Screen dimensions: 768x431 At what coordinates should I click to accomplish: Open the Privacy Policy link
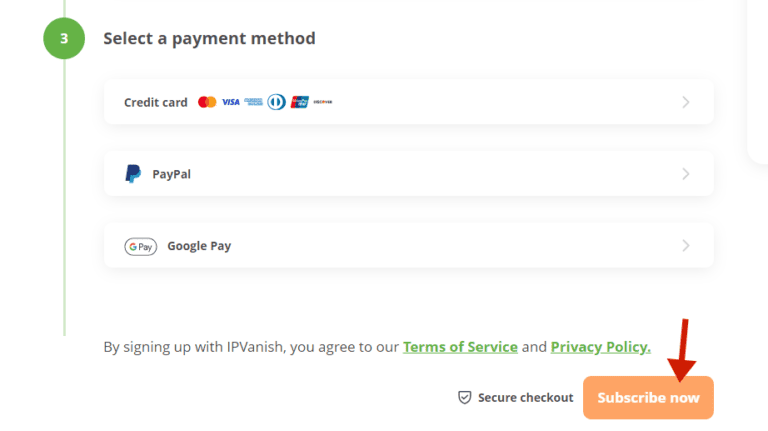tap(600, 347)
